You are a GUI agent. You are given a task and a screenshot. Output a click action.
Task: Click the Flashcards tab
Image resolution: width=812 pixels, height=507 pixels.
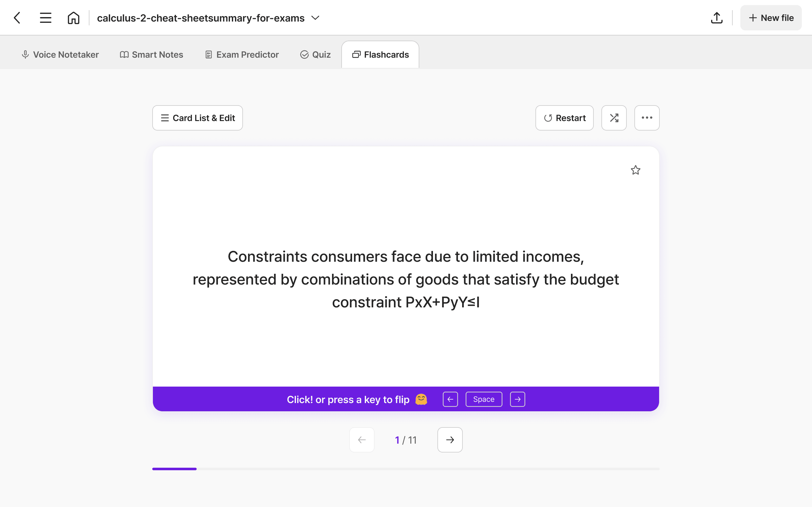[381, 54]
